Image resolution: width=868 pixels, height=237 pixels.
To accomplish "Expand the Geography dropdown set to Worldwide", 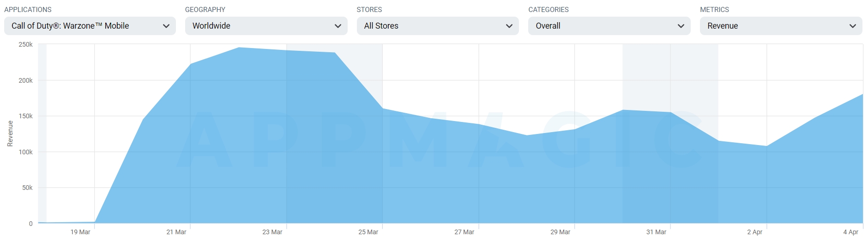I will click(x=266, y=26).
